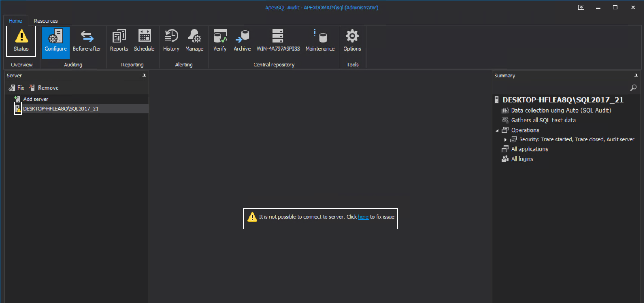Click the 'here' link to fix issue
Viewport: 644px width, 303px height.
click(x=363, y=217)
